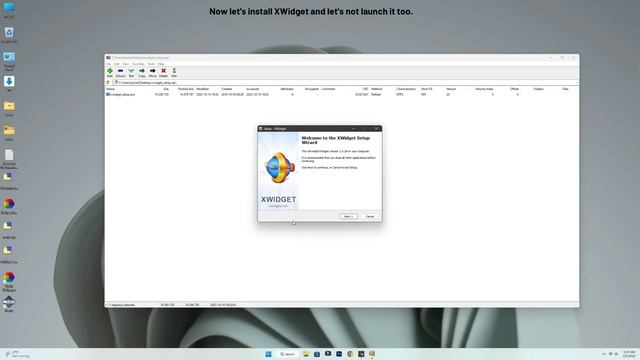The height and width of the screenshot is (360, 640).
Task: Open the weather widget on the taskbar
Action: pyautogui.click(x=17, y=354)
